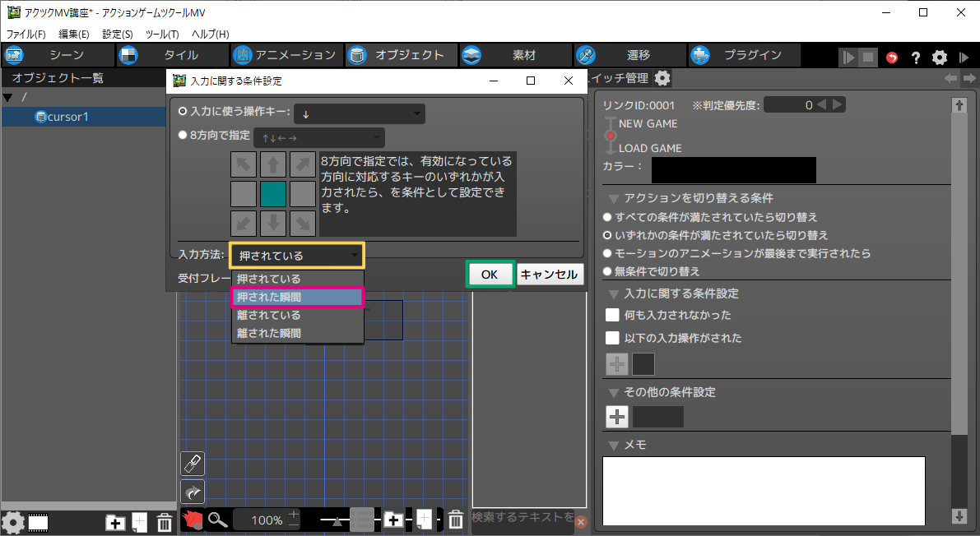Add new folder in object list panel
980x536 pixels.
pyautogui.click(x=116, y=522)
